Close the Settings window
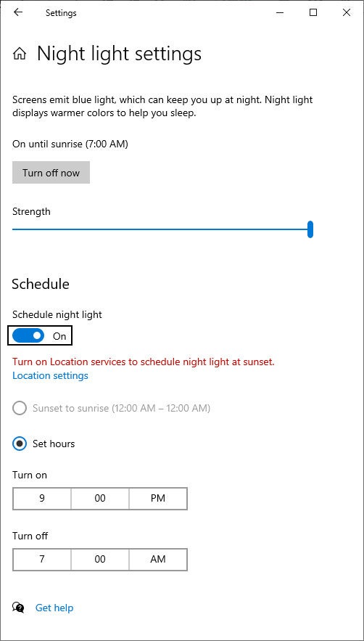Viewport: 364px width, 641px height. tap(347, 12)
